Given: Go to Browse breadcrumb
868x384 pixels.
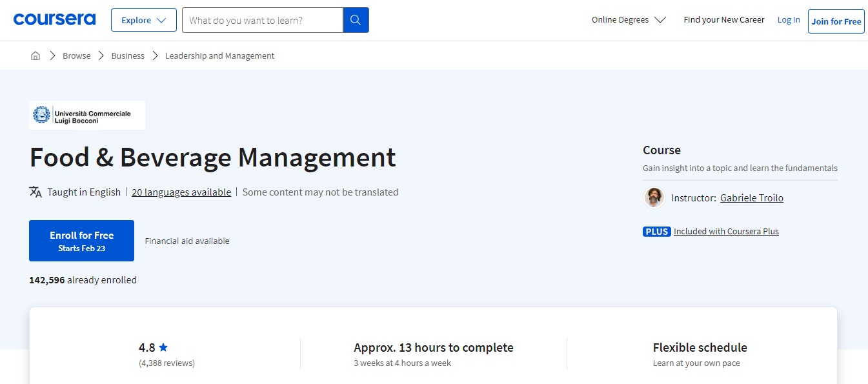Looking at the screenshot, I should point(77,56).
